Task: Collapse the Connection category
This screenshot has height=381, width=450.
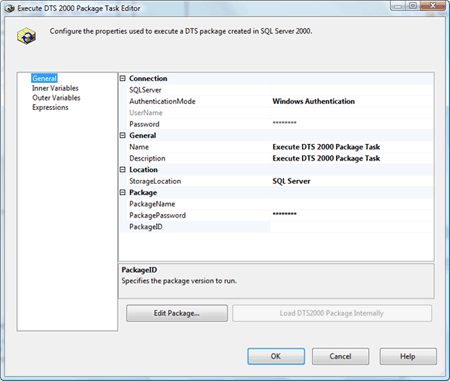Action: point(123,78)
